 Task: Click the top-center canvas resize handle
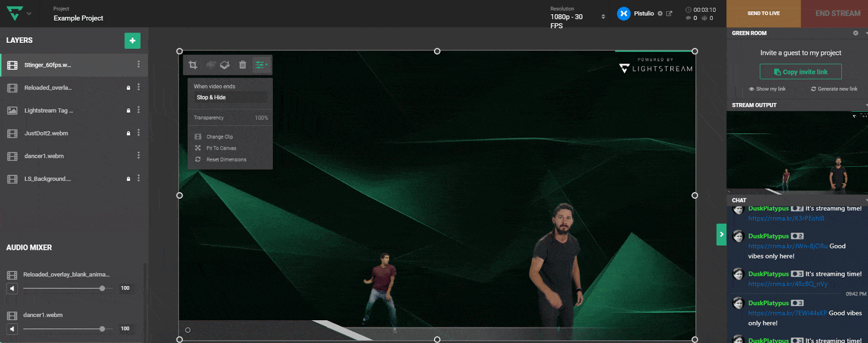437,51
